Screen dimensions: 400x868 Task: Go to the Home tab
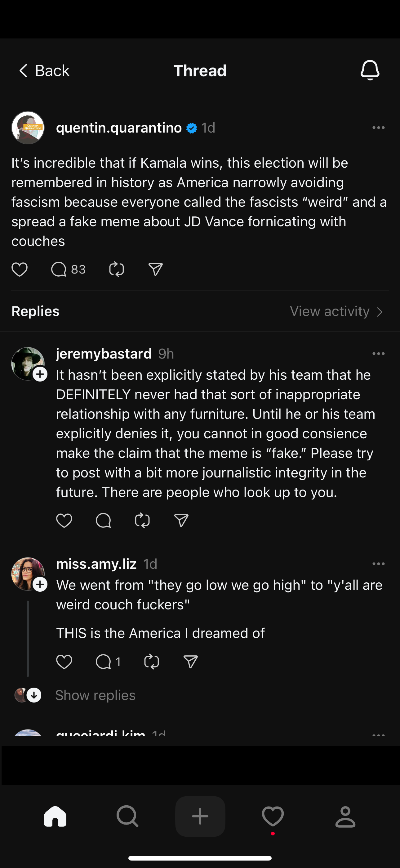tap(55, 816)
